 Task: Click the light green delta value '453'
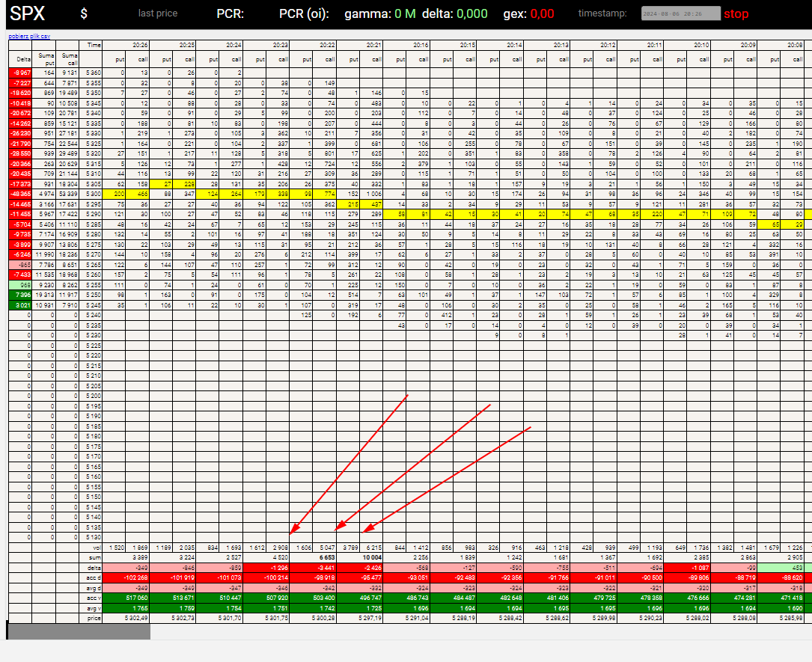coord(781,568)
